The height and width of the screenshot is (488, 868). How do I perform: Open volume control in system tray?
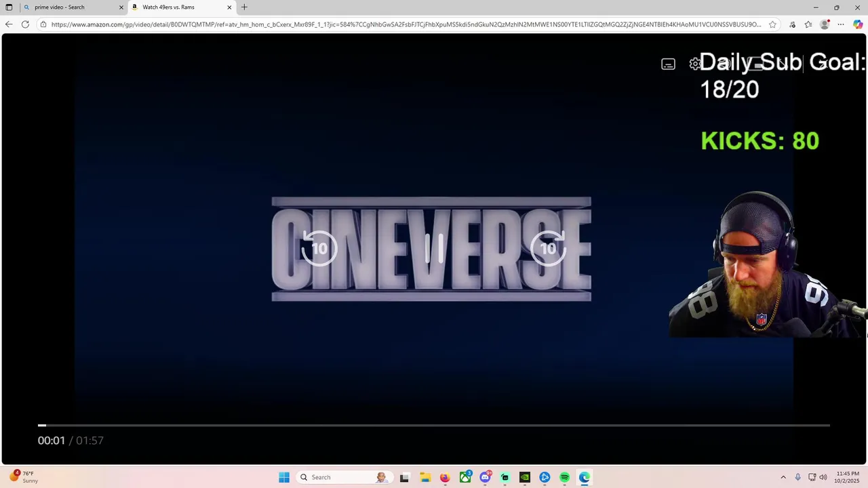823,477
